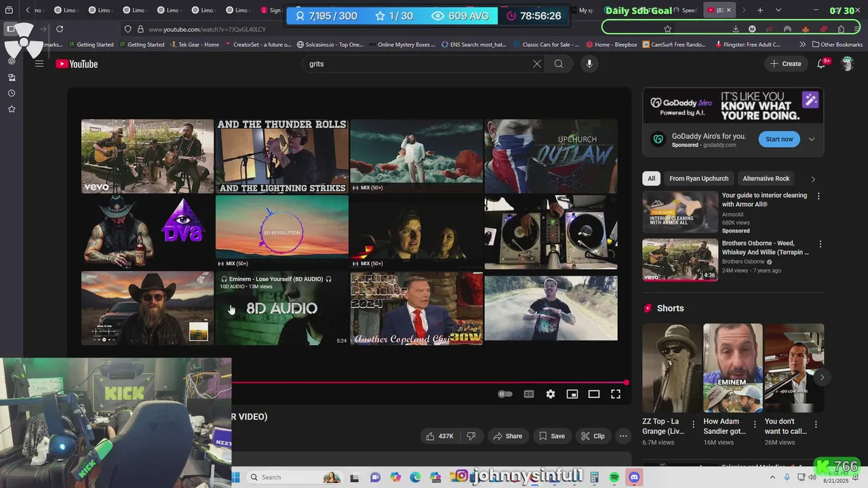
Task: Open the Eminem Lose Yourself 8D Audio thumbnail
Action: 282,308
